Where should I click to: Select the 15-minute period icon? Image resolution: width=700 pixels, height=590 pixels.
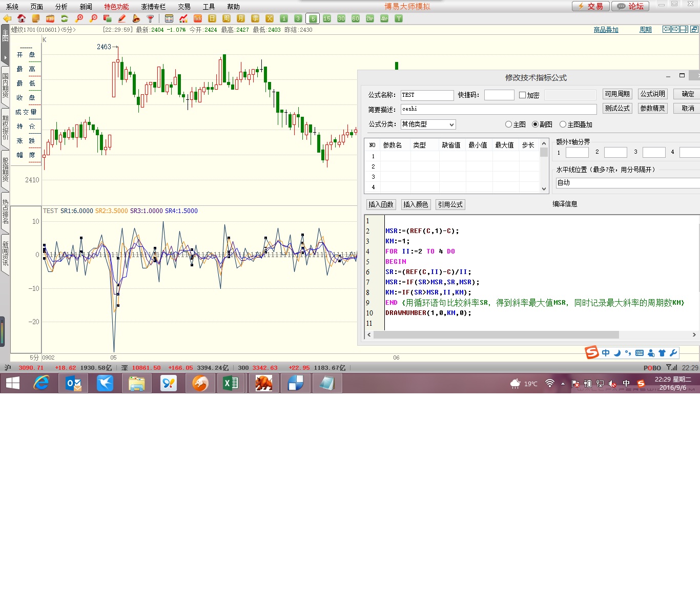click(x=327, y=18)
